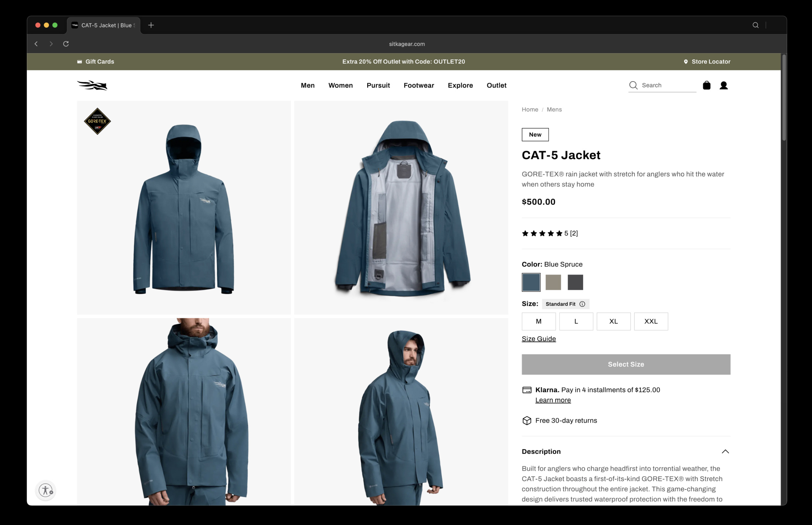Screen dimensions: 812x525
Task: Click the search magnifier icon in site header
Action: tap(633, 85)
